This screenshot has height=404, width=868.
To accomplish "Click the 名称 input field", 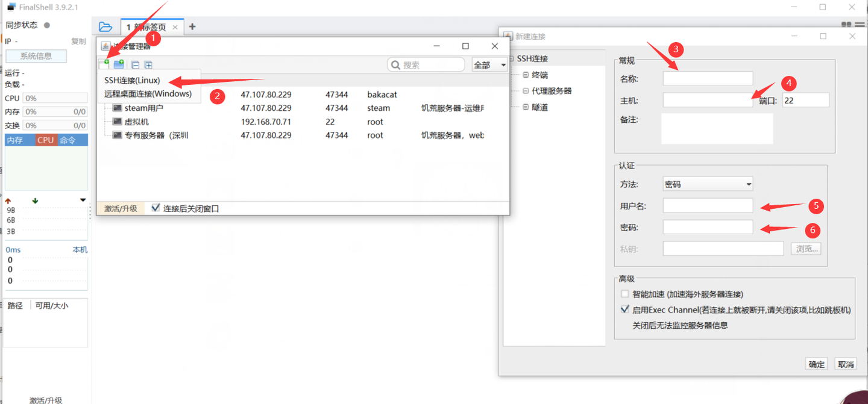I will click(x=708, y=78).
